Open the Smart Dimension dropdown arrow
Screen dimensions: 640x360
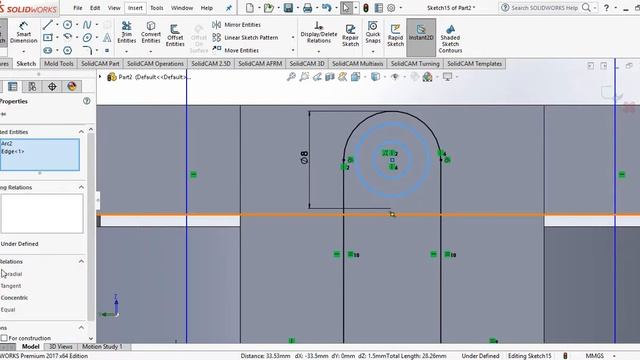click(24, 51)
